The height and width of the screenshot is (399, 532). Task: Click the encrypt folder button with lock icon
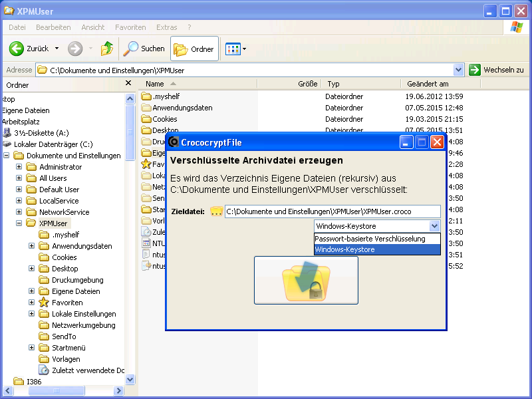point(306,280)
